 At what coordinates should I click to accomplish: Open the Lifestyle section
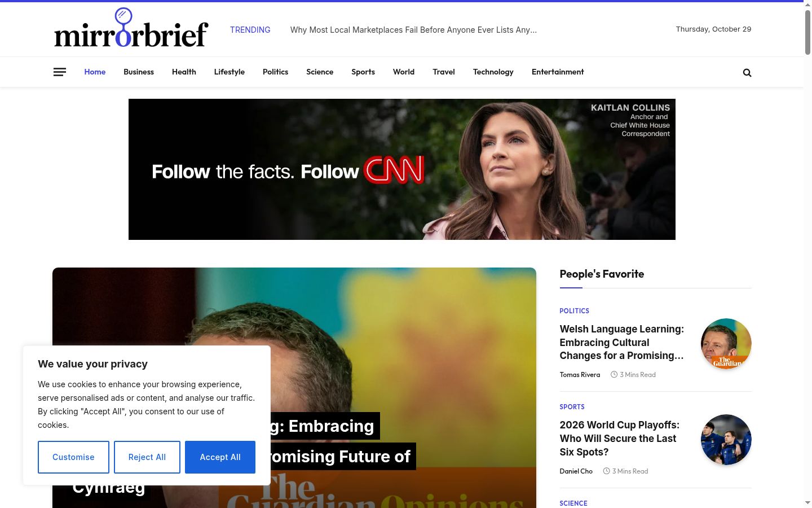230,72
